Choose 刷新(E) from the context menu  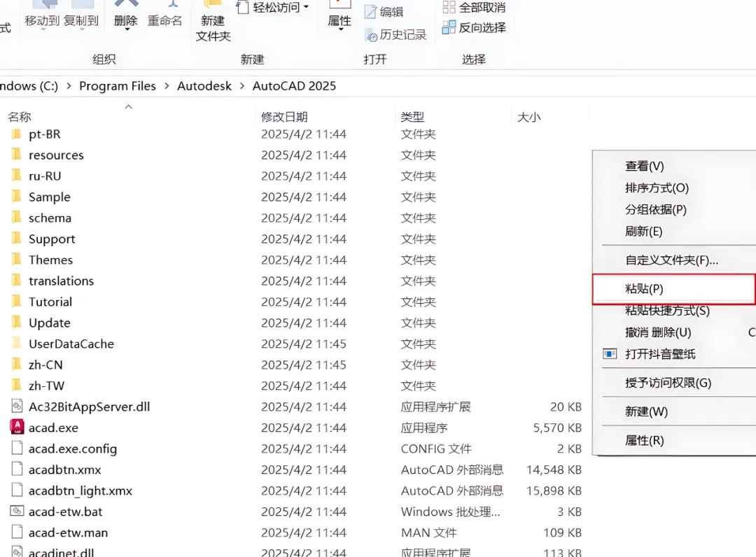pos(644,231)
